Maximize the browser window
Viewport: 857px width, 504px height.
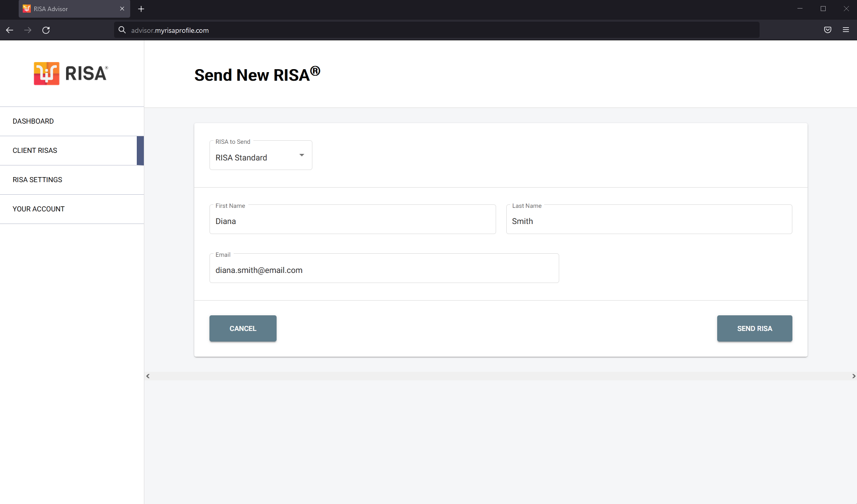pyautogui.click(x=823, y=9)
